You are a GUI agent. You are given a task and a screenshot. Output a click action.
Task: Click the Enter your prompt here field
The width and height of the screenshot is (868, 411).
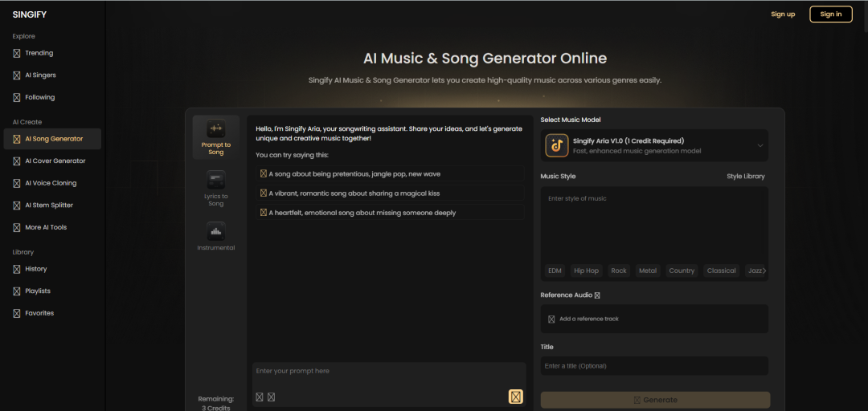pos(389,376)
